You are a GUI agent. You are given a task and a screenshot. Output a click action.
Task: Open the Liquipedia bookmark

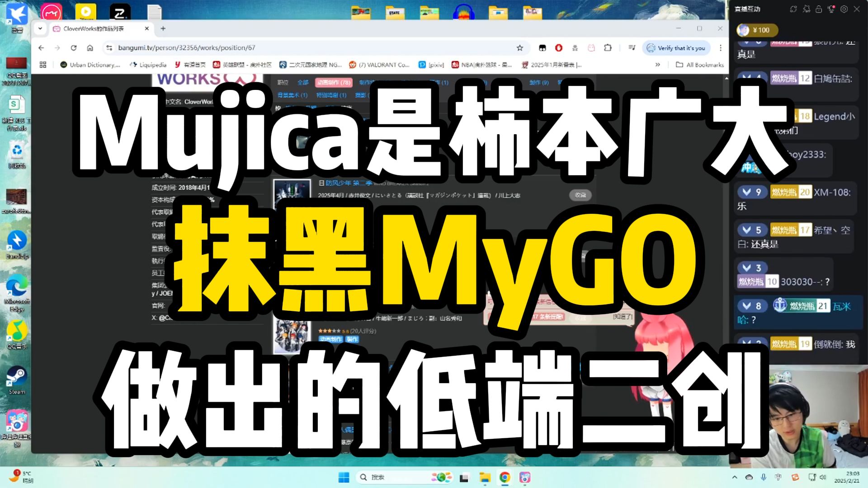point(148,65)
